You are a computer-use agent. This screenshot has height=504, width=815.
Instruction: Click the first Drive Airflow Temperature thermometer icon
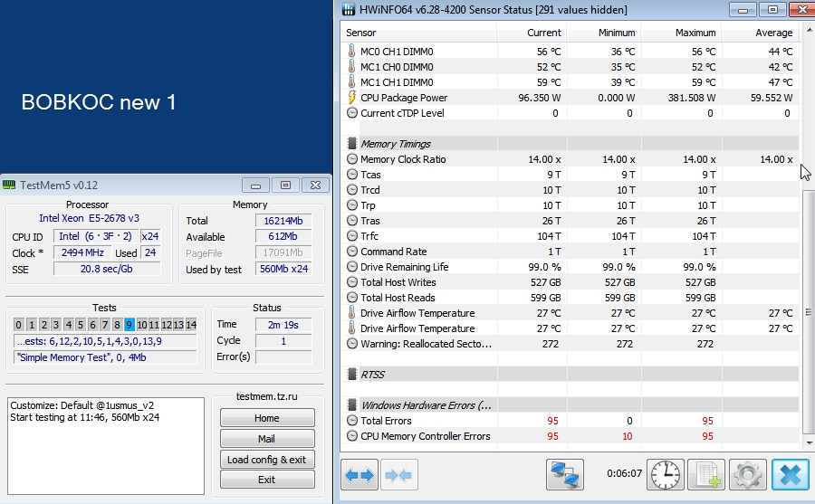(x=352, y=313)
